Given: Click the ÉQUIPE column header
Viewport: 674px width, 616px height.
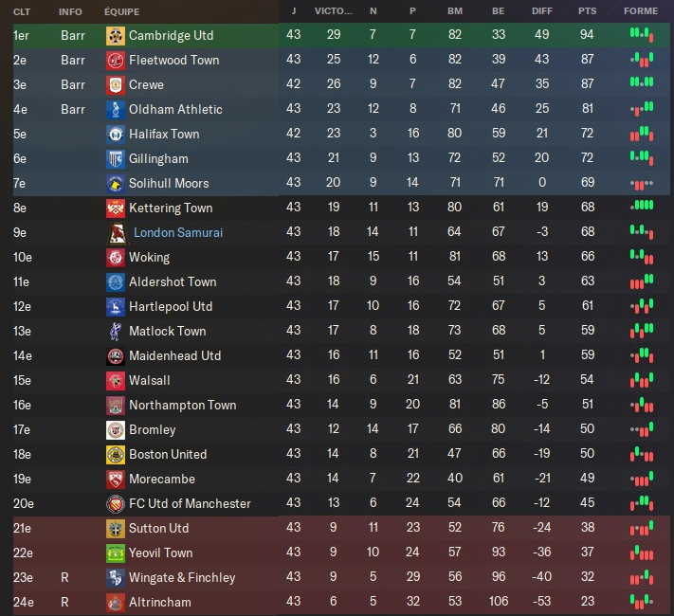Looking at the screenshot, I should coord(122,11).
